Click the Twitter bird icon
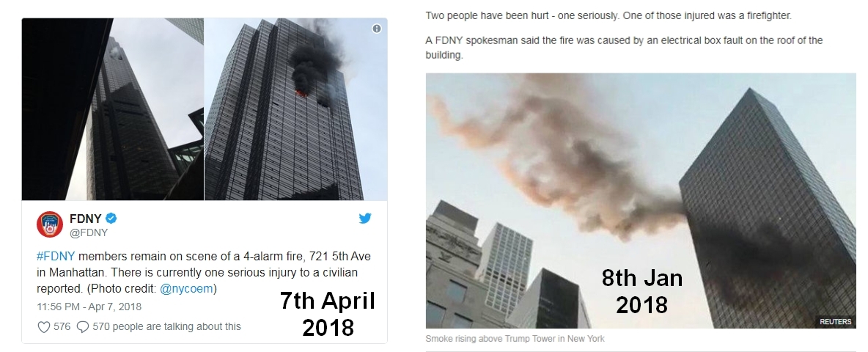 point(365,219)
